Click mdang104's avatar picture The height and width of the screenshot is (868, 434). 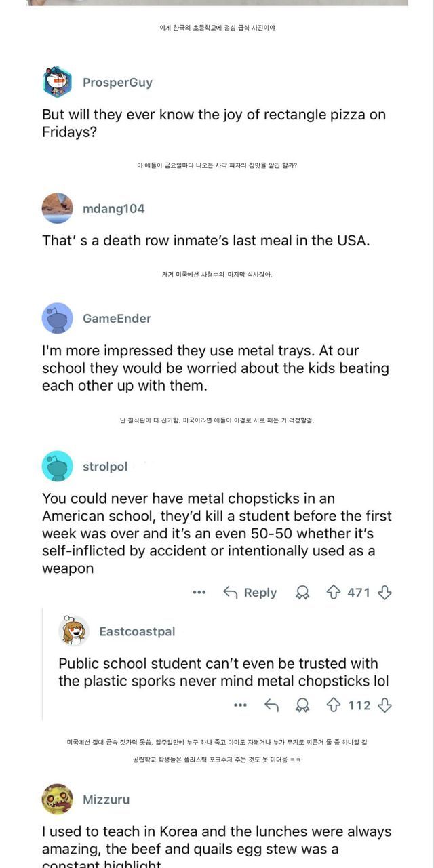pyautogui.click(x=58, y=208)
